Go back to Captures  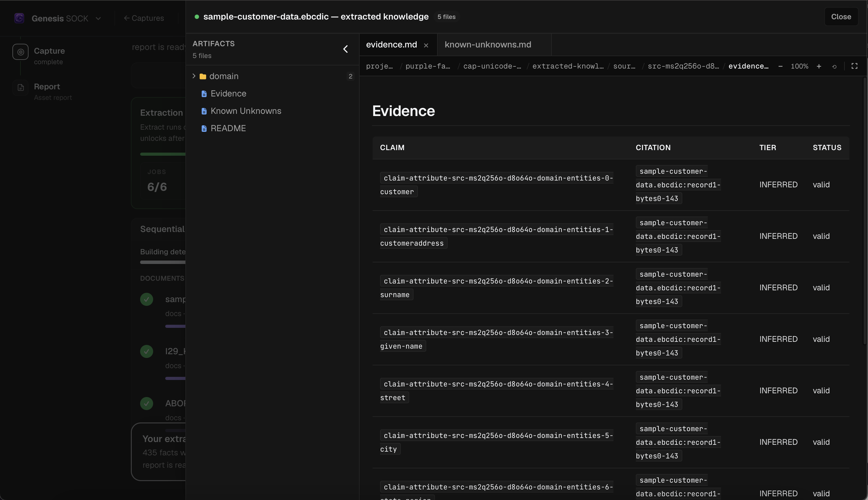[144, 18]
